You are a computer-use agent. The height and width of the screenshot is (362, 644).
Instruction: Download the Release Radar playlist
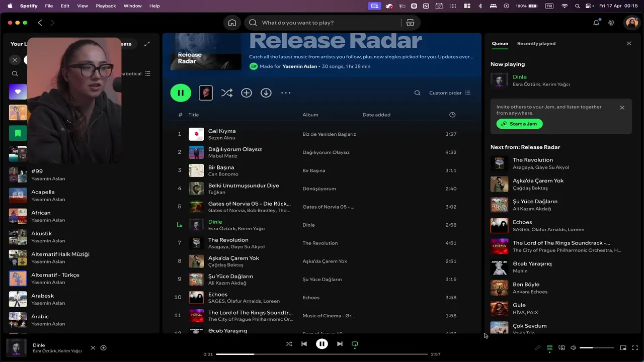[266, 93]
